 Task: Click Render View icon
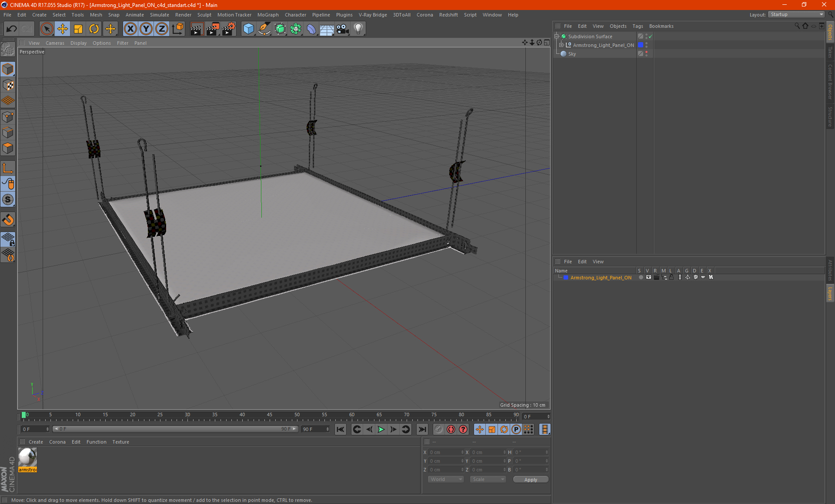coord(197,29)
